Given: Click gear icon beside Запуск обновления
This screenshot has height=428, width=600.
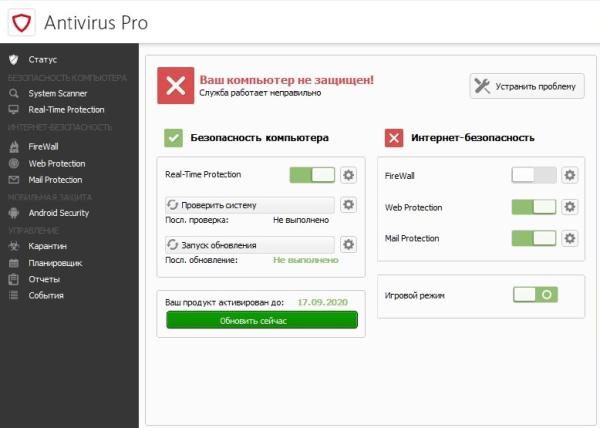Looking at the screenshot, I should tap(348, 245).
